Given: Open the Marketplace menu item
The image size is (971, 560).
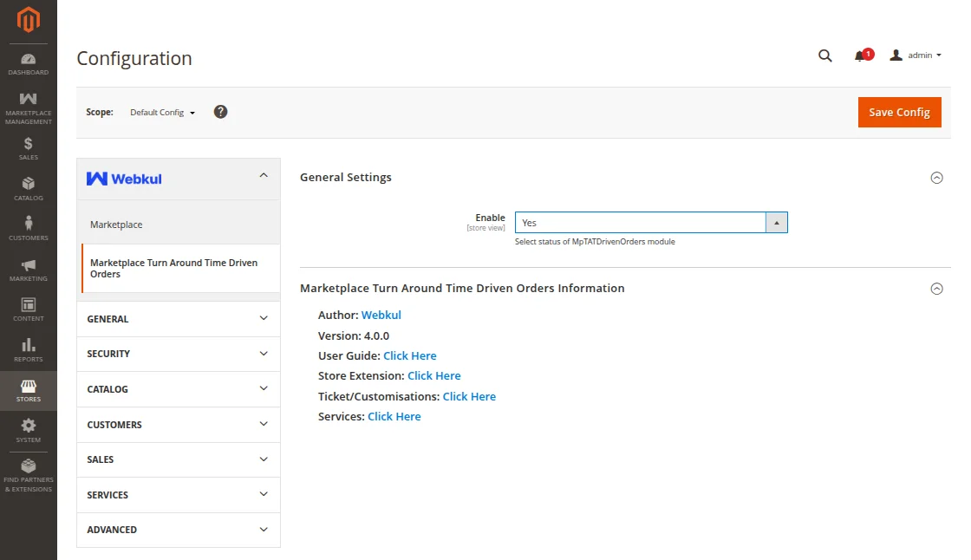Looking at the screenshot, I should pyautogui.click(x=115, y=224).
